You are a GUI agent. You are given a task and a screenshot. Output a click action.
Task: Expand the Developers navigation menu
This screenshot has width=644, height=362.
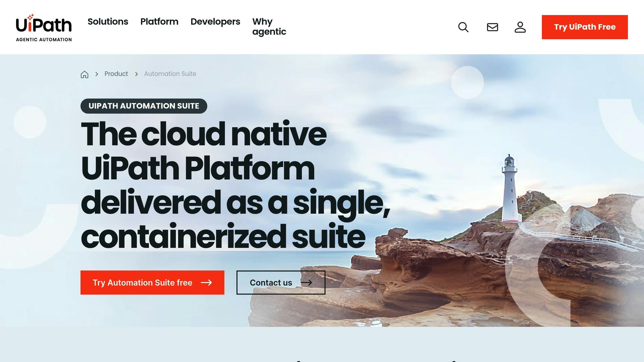point(215,22)
